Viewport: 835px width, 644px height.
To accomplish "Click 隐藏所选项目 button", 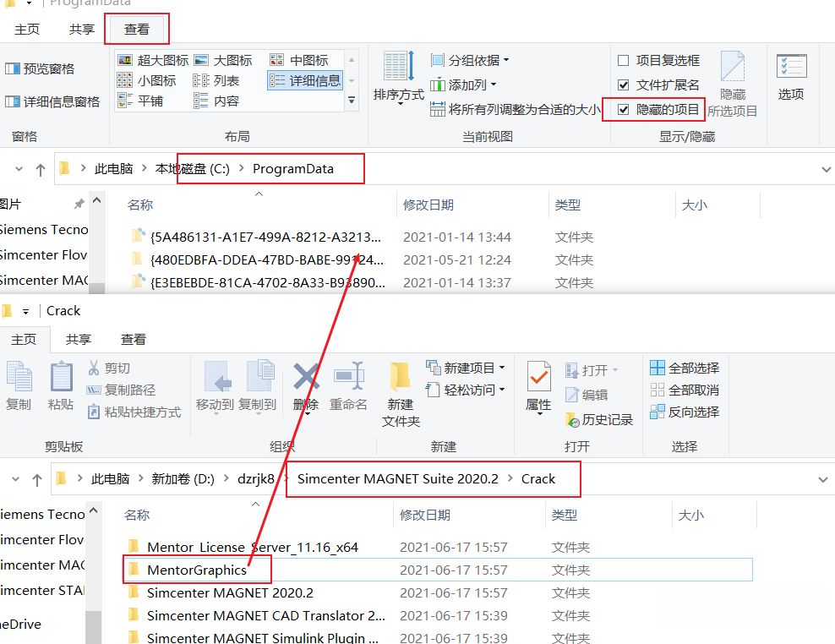I will (x=732, y=85).
